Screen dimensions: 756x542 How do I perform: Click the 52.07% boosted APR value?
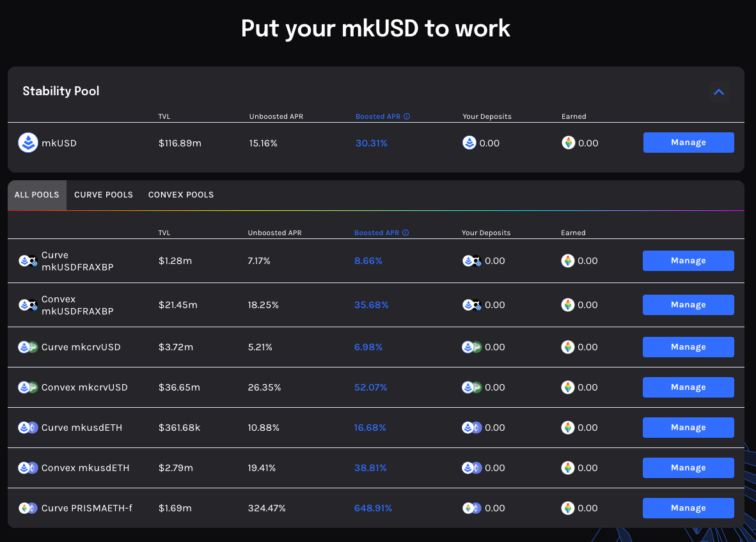coord(370,387)
